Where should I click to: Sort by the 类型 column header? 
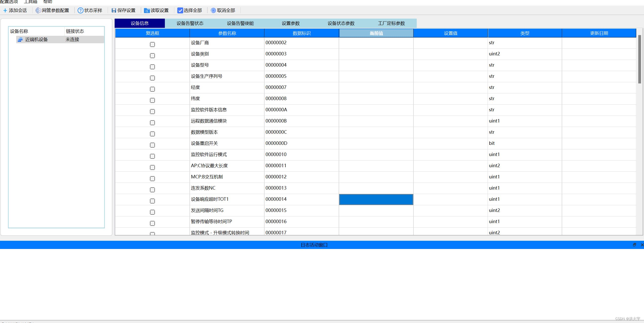coord(525,33)
